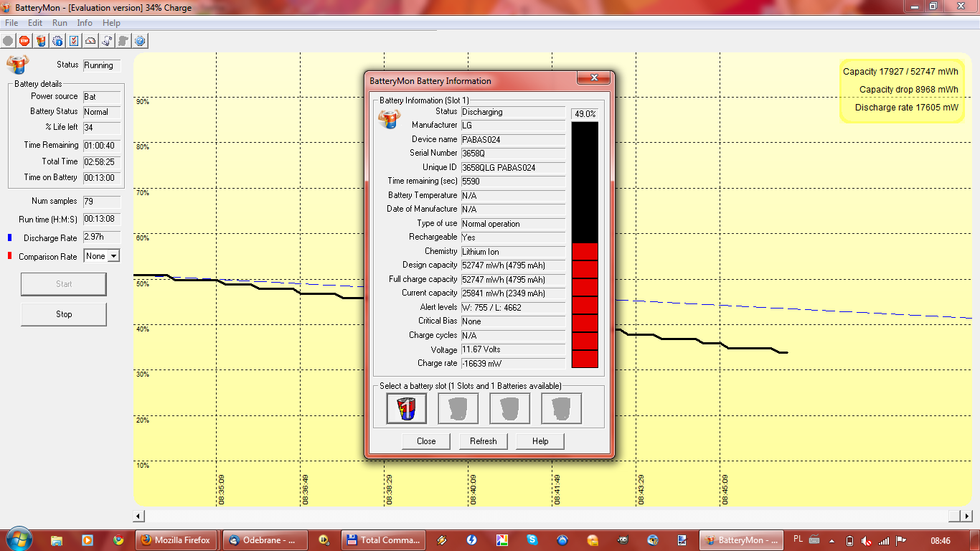Click the Stop button in the left panel
The height and width of the screenshot is (551, 980).
(x=64, y=314)
